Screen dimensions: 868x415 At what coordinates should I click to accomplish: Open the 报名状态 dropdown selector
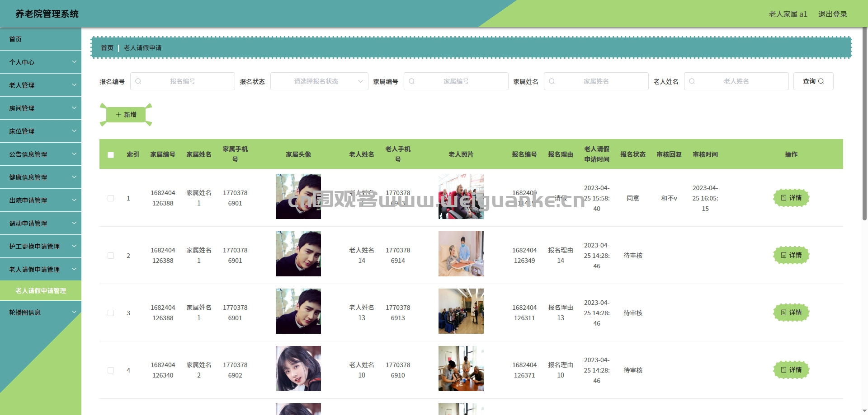tap(319, 81)
